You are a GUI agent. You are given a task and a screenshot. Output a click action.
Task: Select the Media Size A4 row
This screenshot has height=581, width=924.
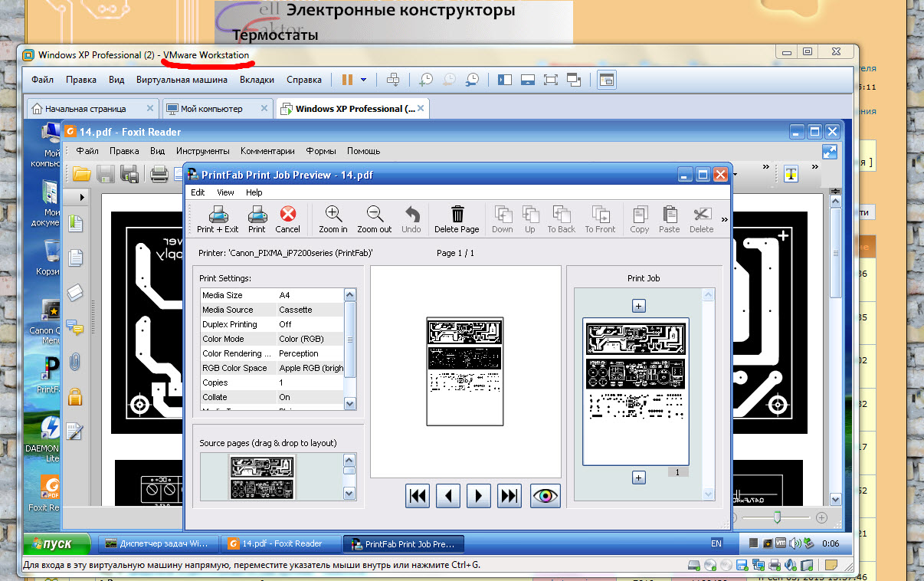272,295
